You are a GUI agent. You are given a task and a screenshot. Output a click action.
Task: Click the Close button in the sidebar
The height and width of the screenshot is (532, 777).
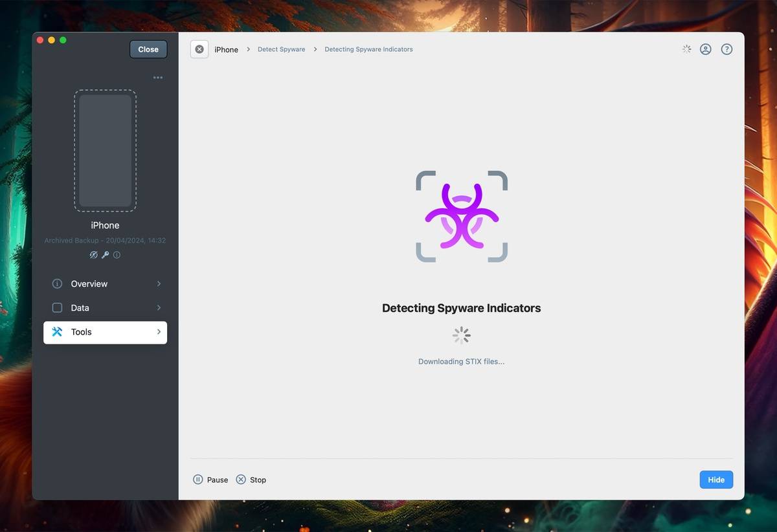[x=148, y=49]
